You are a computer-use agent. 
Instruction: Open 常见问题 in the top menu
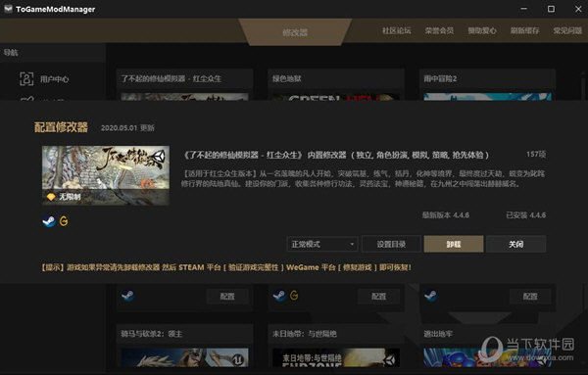(x=567, y=30)
